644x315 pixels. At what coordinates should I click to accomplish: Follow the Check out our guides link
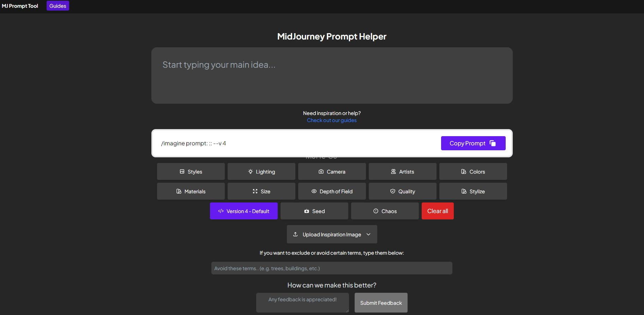click(x=332, y=120)
